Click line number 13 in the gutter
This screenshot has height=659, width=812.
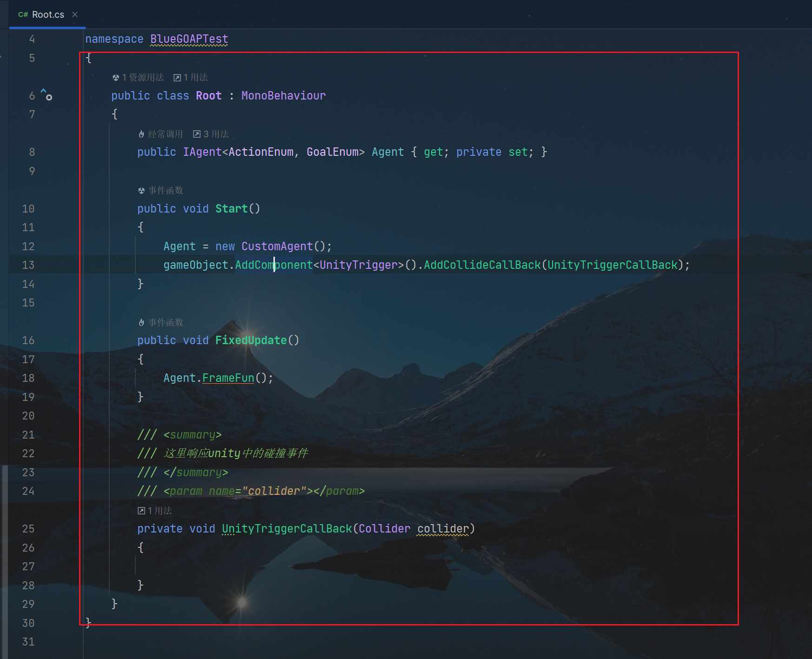28,265
